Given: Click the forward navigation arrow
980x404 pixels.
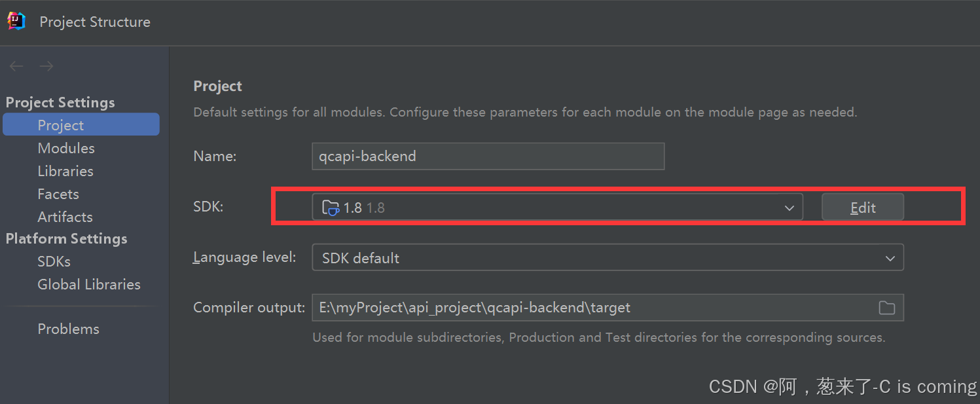Looking at the screenshot, I should 46,66.
